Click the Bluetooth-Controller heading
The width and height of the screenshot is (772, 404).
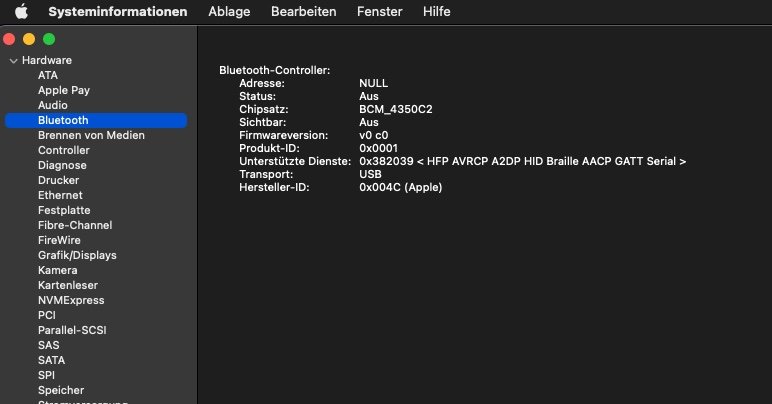point(274,70)
